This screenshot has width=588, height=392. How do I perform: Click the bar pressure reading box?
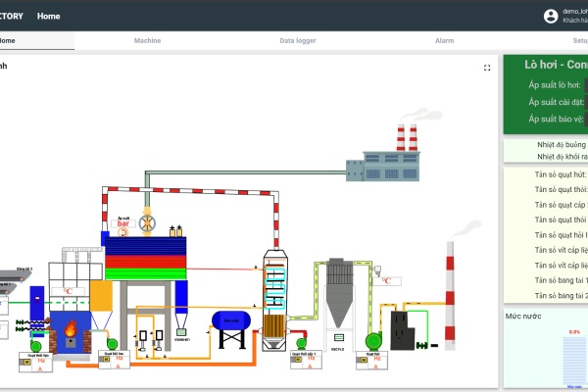[x=123, y=224]
